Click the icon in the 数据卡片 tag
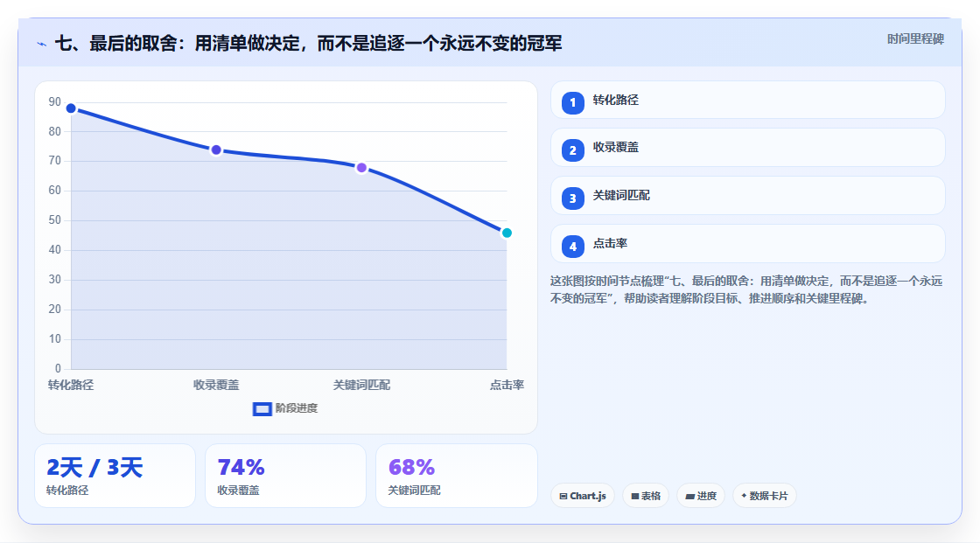 [x=744, y=496]
